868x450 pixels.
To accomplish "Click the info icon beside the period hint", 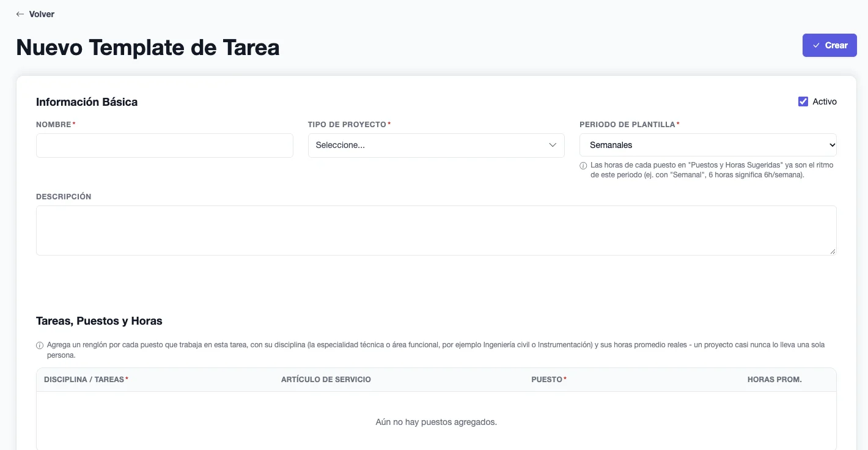I will tap(583, 166).
